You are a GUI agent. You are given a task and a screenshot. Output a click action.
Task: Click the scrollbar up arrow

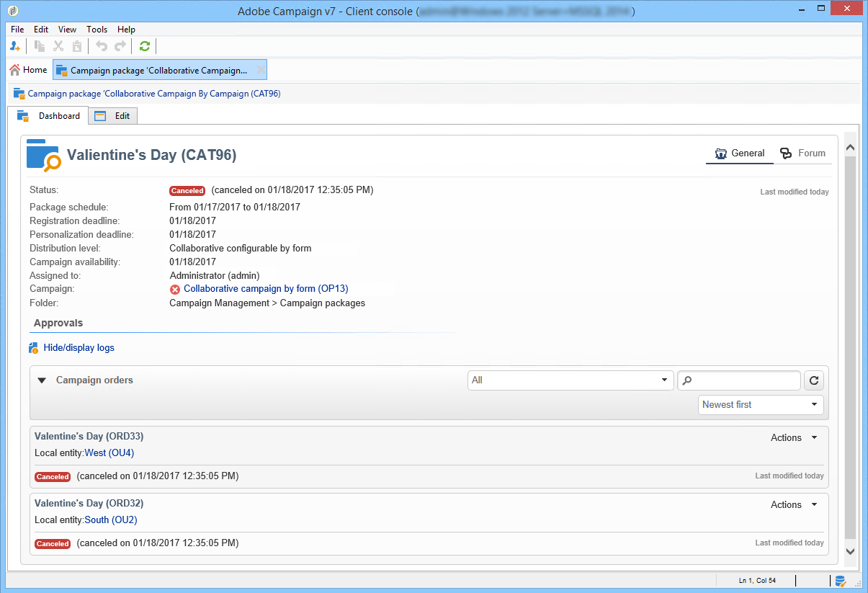(x=850, y=148)
